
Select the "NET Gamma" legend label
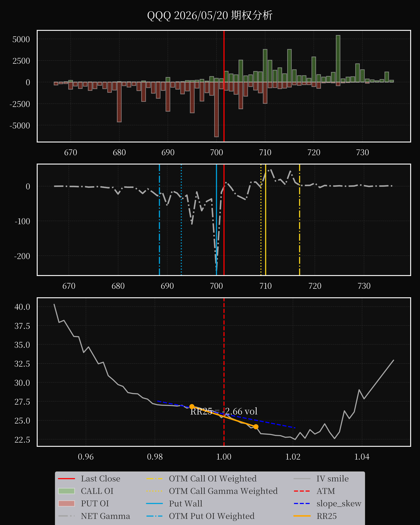[105, 516]
